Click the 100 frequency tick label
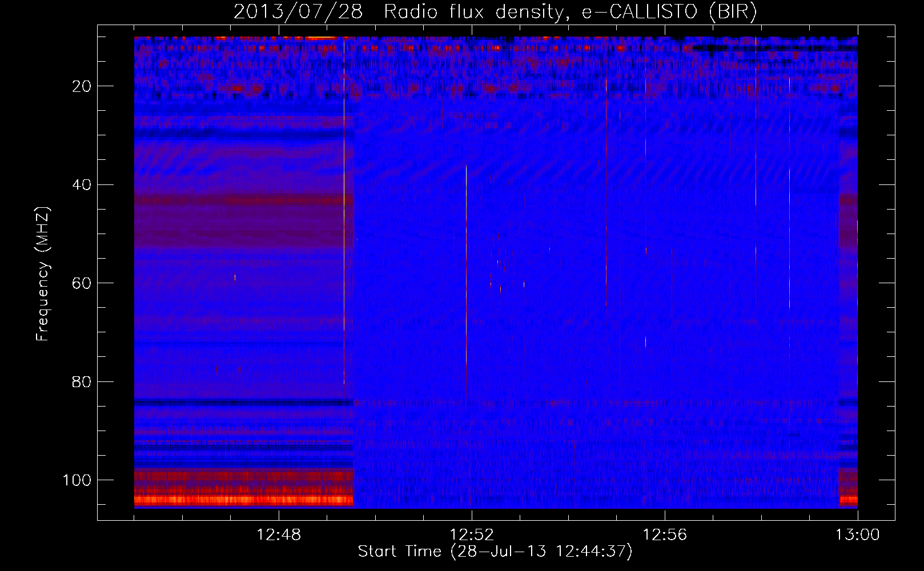This screenshot has width=924, height=571. click(x=77, y=480)
